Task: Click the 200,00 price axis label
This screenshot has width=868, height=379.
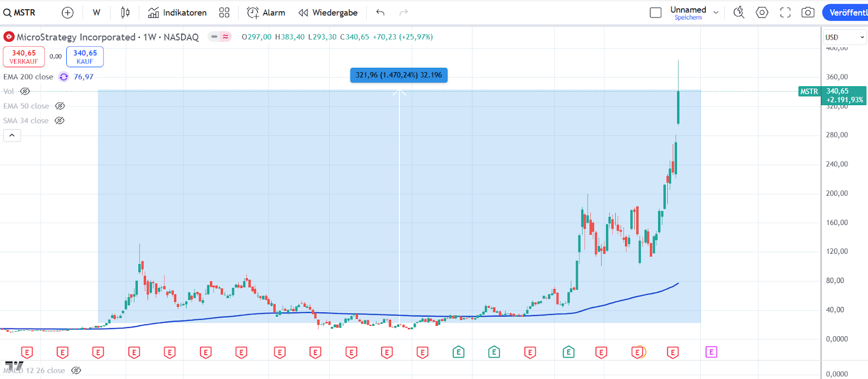Action: coord(837,194)
